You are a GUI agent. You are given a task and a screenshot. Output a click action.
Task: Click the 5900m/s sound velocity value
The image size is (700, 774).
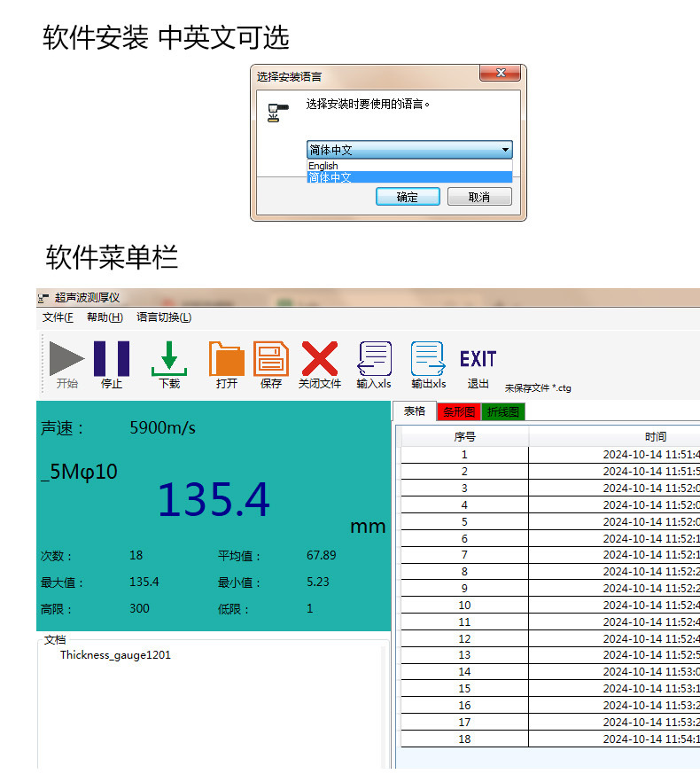click(x=163, y=428)
